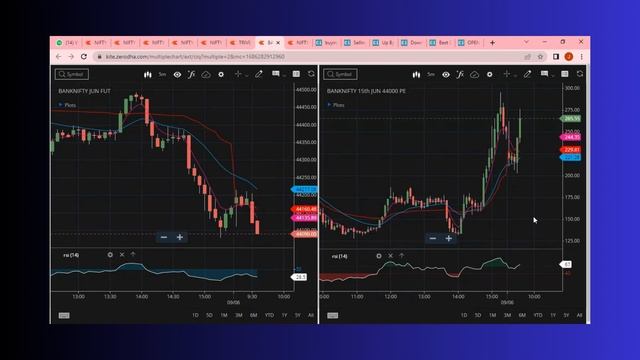Open fx studies menu in left chart
Viewport: 640px width, 360px height.
(x=191, y=74)
